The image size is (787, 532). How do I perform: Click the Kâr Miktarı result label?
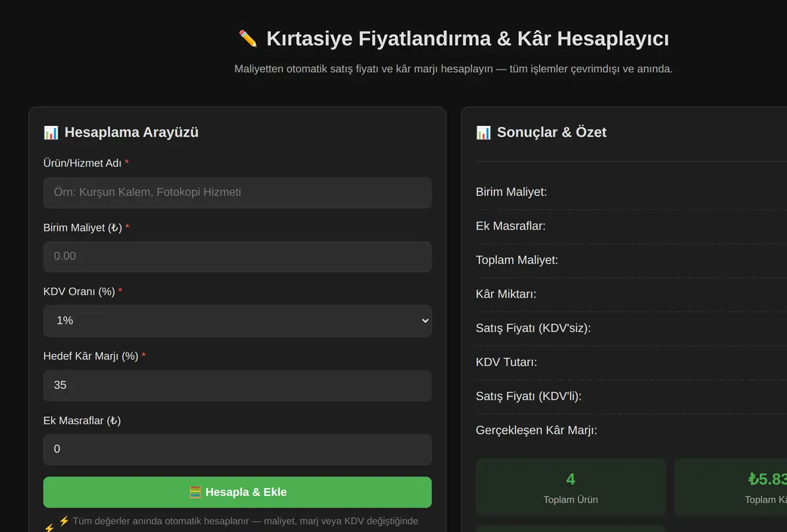click(506, 295)
